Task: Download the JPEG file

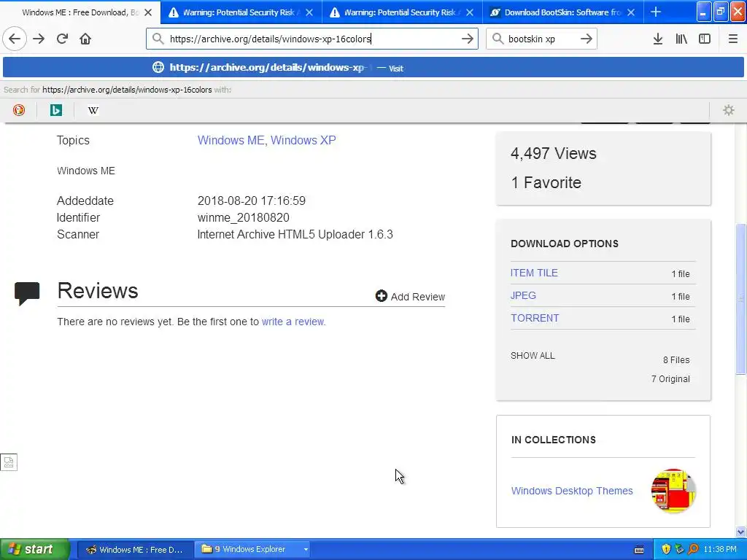Action: point(523,295)
